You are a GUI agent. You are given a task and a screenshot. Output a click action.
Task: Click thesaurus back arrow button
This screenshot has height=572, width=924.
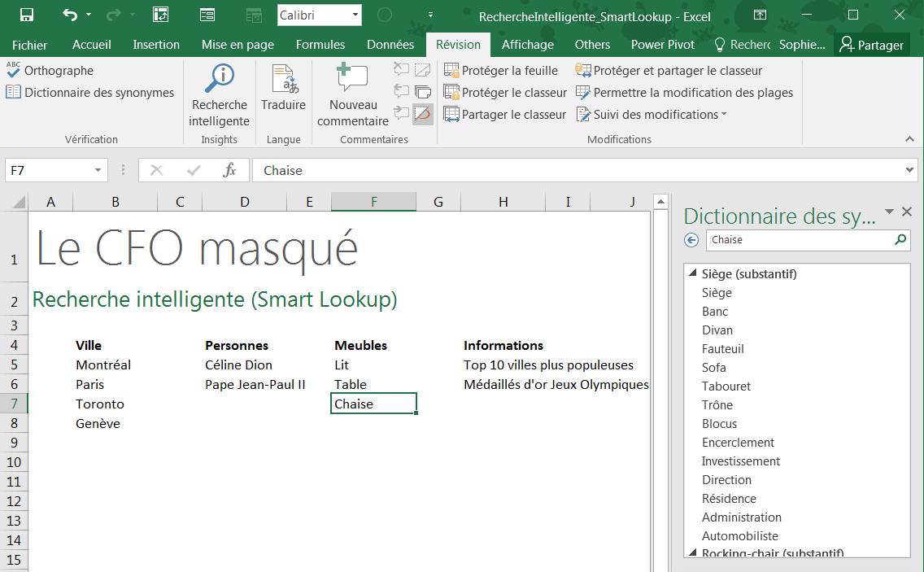pyautogui.click(x=692, y=240)
